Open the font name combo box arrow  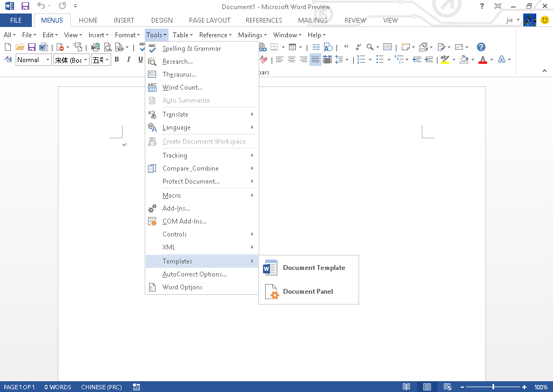coord(85,59)
